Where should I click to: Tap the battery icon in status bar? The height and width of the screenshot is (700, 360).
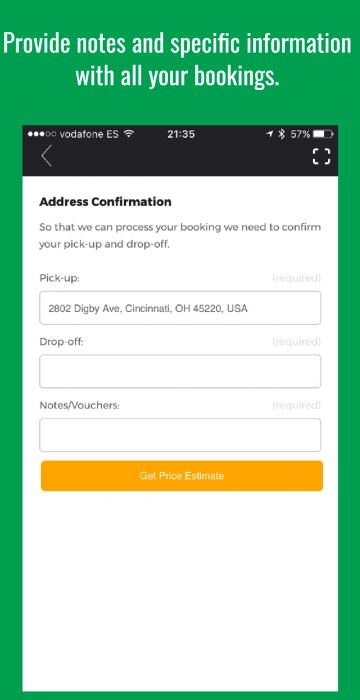pos(323,134)
